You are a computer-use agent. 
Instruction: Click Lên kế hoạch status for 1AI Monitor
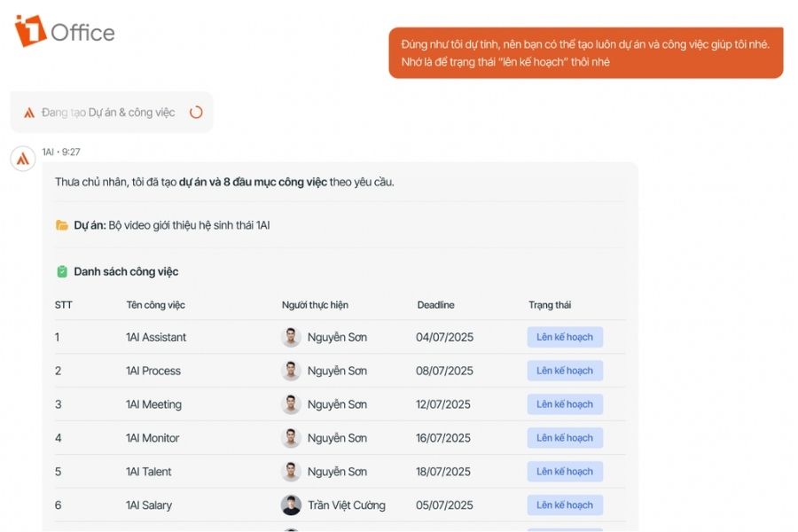(565, 438)
